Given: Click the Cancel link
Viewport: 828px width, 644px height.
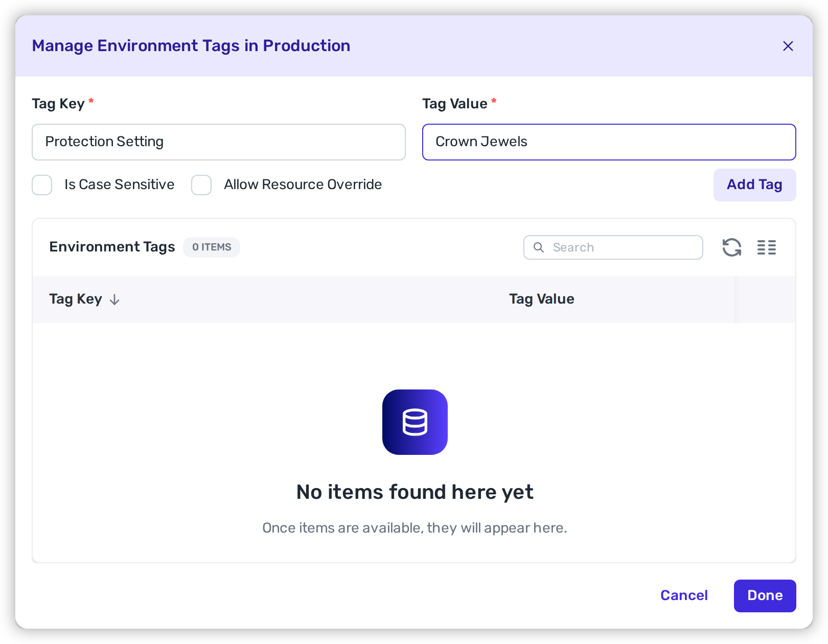Looking at the screenshot, I should (x=684, y=595).
